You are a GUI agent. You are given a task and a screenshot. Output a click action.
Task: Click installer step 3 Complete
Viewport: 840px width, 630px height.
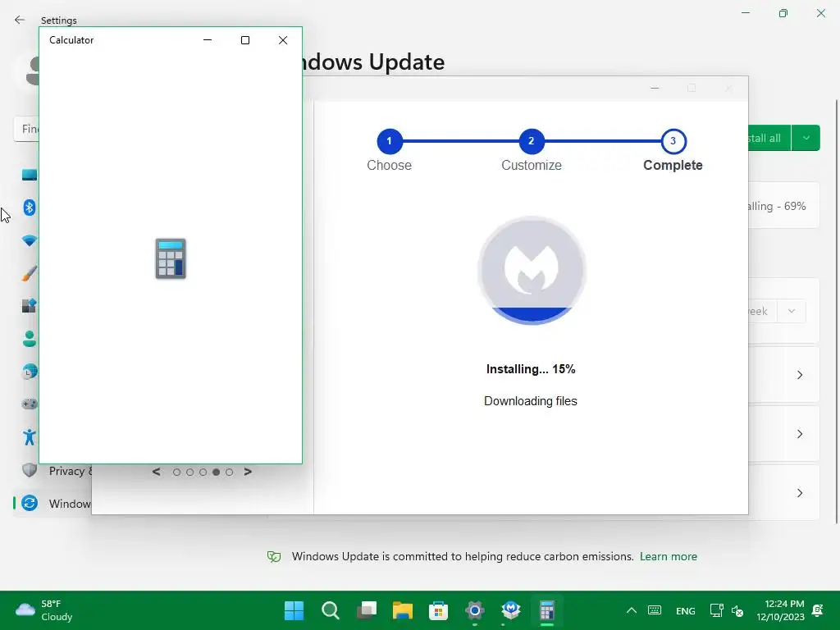tap(673, 141)
